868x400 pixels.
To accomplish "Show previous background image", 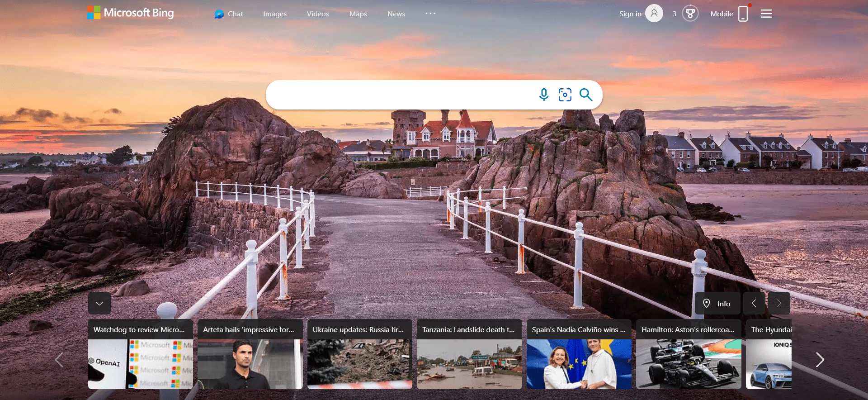I will coord(754,303).
